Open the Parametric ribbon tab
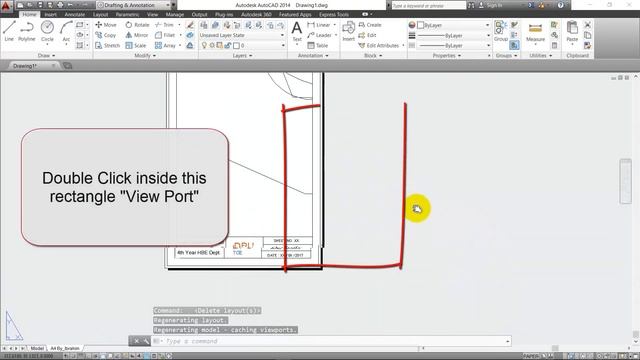This screenshot has width=640, height=360. (127, 14)
